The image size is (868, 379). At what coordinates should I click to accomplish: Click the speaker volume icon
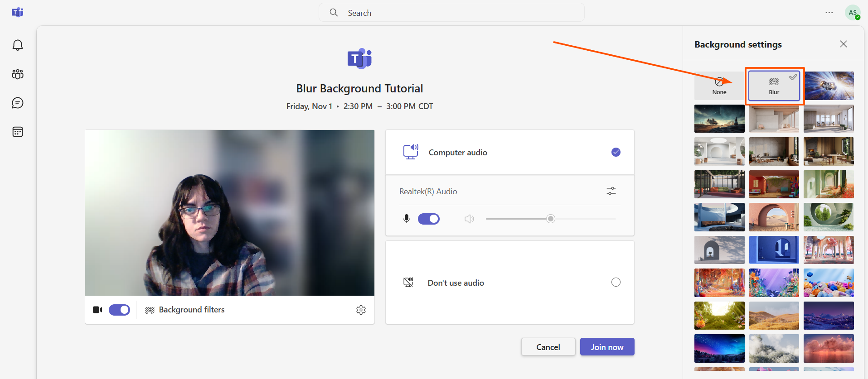pos(470,219)
